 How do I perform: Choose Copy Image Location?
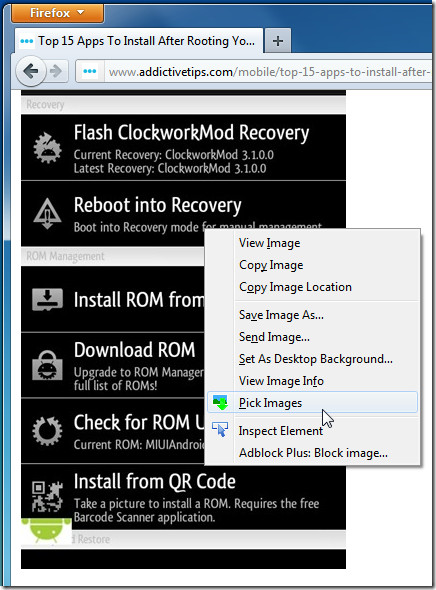pos(295,287)
